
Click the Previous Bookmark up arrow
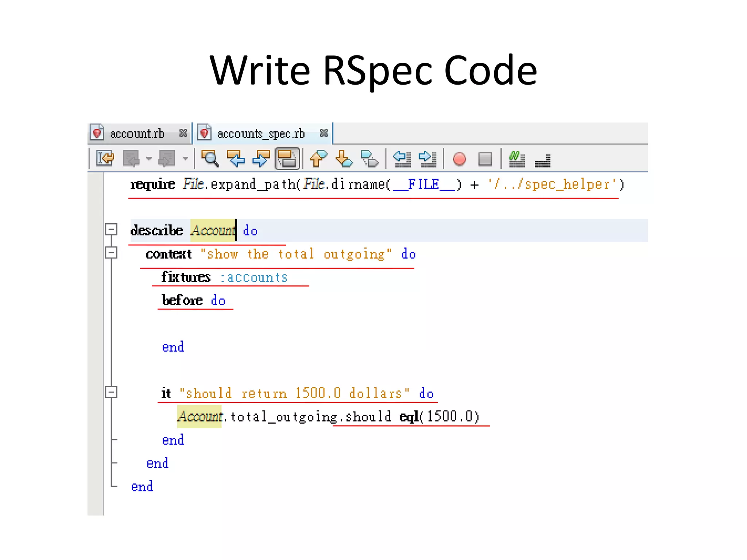point(318,159)
